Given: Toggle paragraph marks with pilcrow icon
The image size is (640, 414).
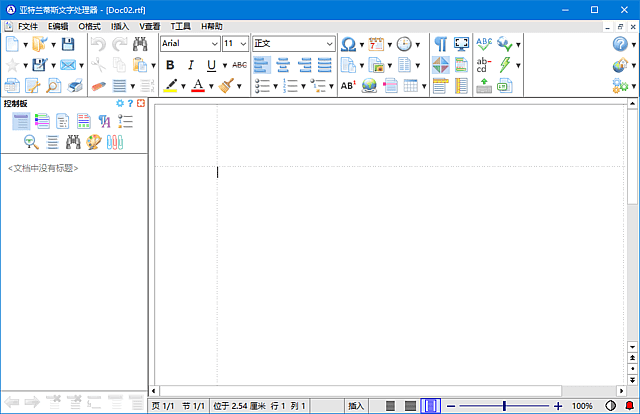Looking at the screenshot, I should (440, 45).
